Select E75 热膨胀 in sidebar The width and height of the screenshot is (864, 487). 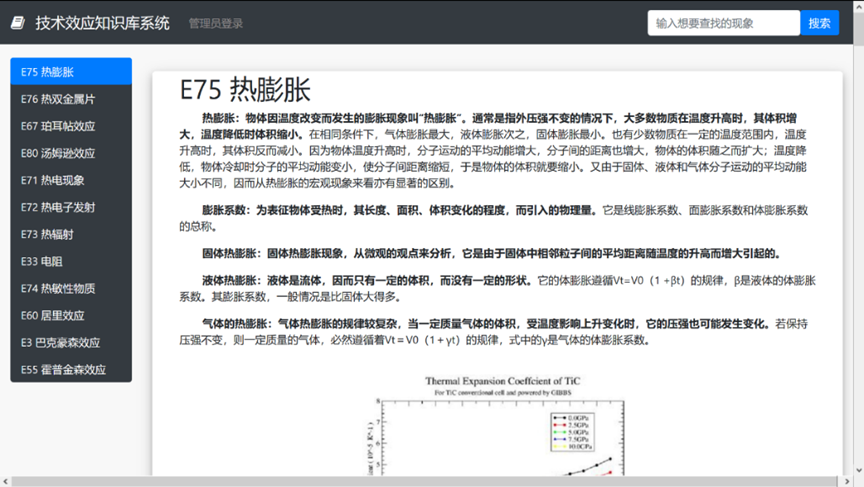click(71, 72)
